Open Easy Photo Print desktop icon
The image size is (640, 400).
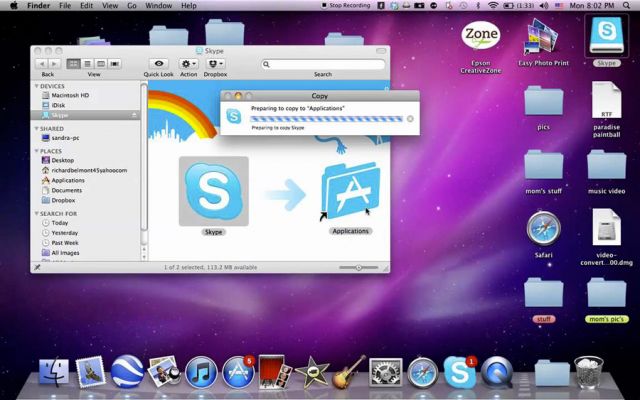click(x=543, y=37)
